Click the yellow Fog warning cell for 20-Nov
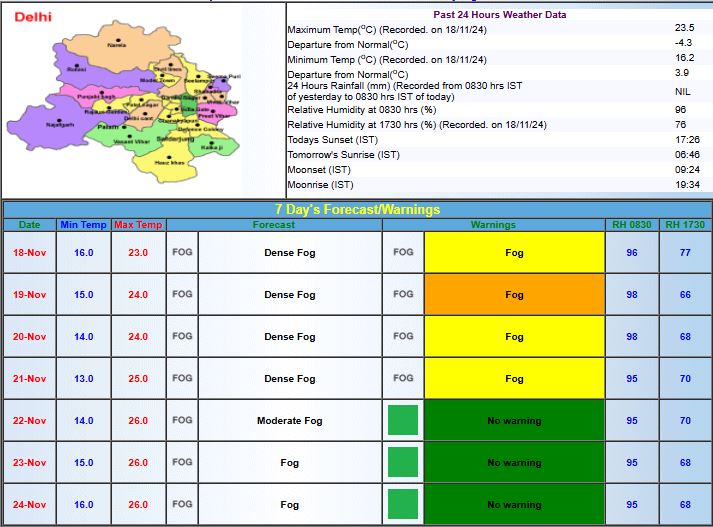The image size is (713, 527). click(x=514, y=336)
